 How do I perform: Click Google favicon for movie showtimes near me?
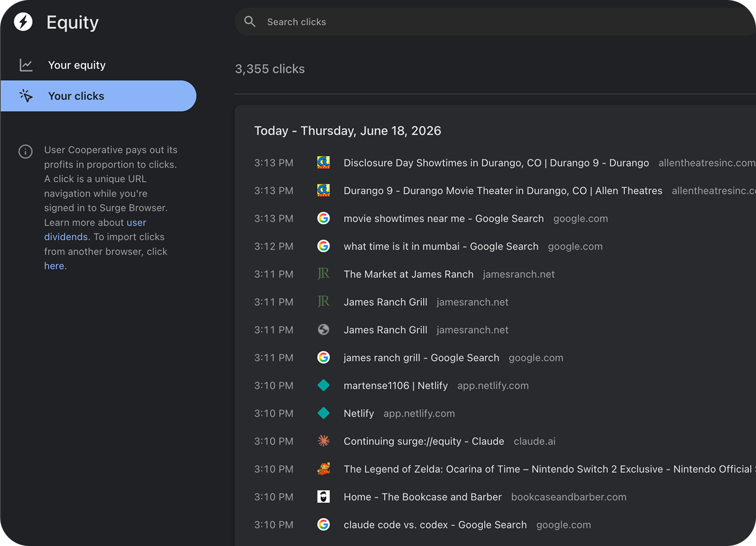click(x=324, y=218)
